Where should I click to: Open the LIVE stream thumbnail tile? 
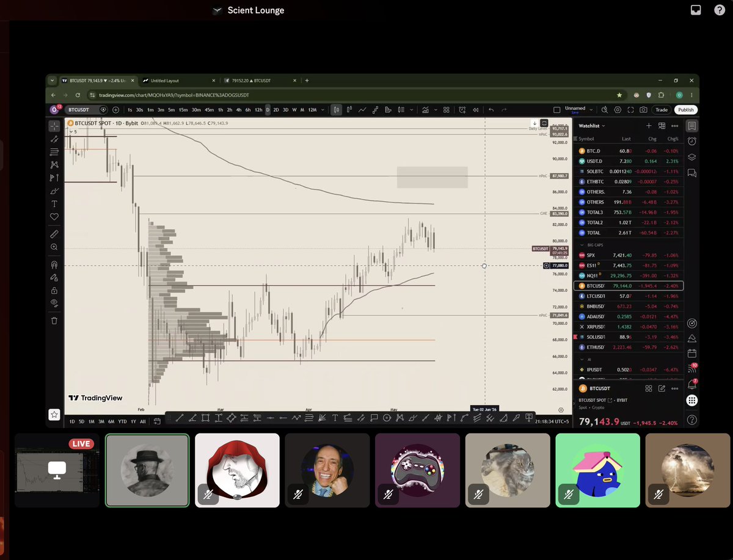(57, 470)
